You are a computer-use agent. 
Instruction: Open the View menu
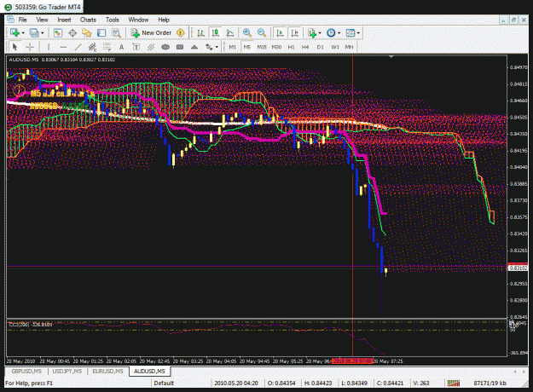(42, 20)
